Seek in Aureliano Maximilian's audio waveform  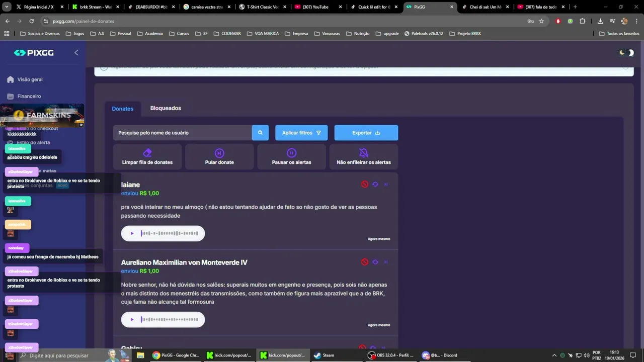coord(170,319)
